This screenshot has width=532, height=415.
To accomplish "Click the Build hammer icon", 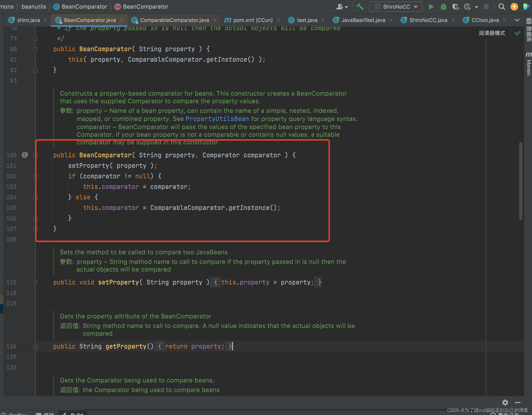I will pyautogui.click(x=360, y=6).
